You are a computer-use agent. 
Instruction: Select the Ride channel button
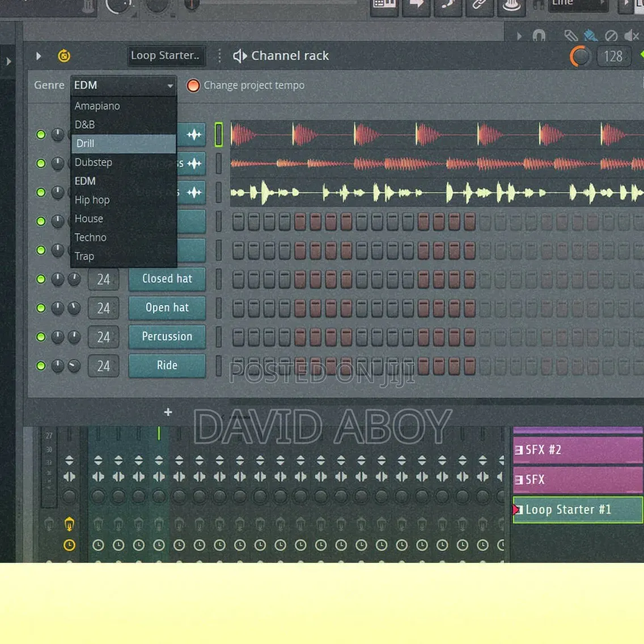coord(167,366)
